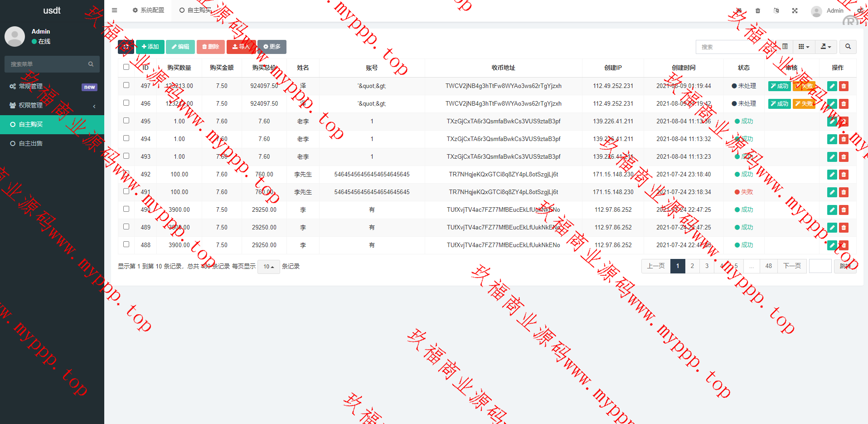This screenshot has height=424, width=868.
Task: Click the red delete icon for row 497
Action: coord(844,86)
